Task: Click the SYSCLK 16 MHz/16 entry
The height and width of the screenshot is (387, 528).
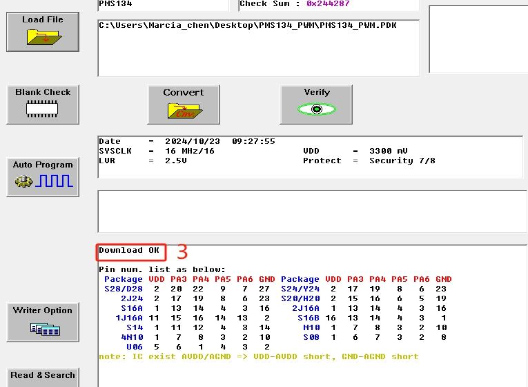Action: click(x=157, y=151)
